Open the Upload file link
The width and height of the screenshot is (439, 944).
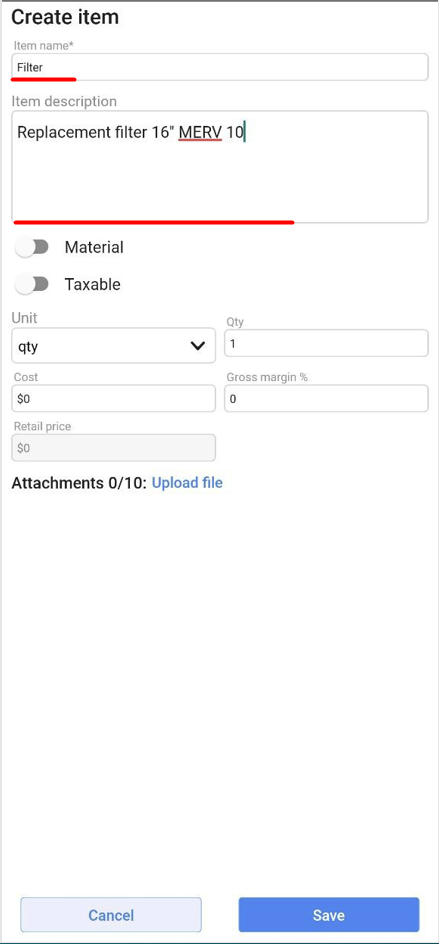187,483
